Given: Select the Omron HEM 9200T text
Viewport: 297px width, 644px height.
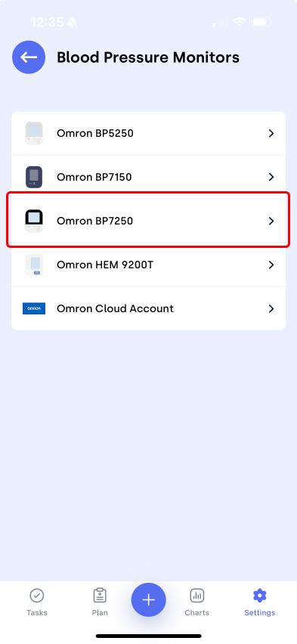Looking at the screenshot, I should tap(105, 265).
